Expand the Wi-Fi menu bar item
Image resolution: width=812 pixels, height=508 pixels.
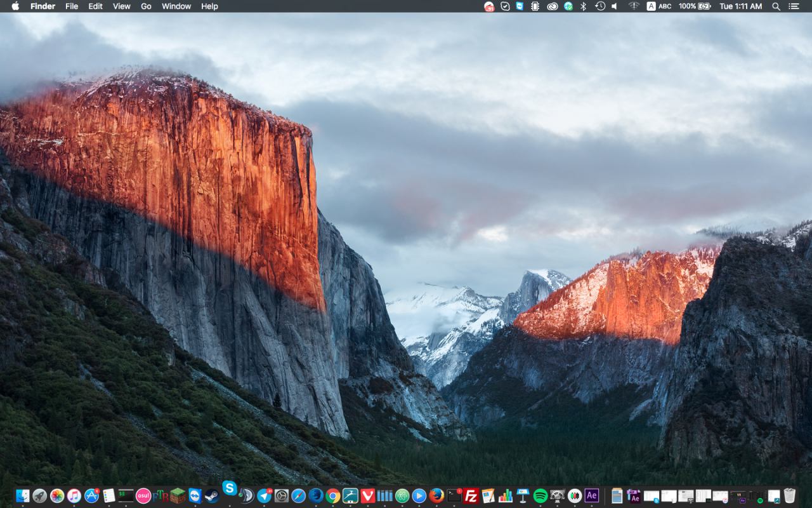[633, 6]
